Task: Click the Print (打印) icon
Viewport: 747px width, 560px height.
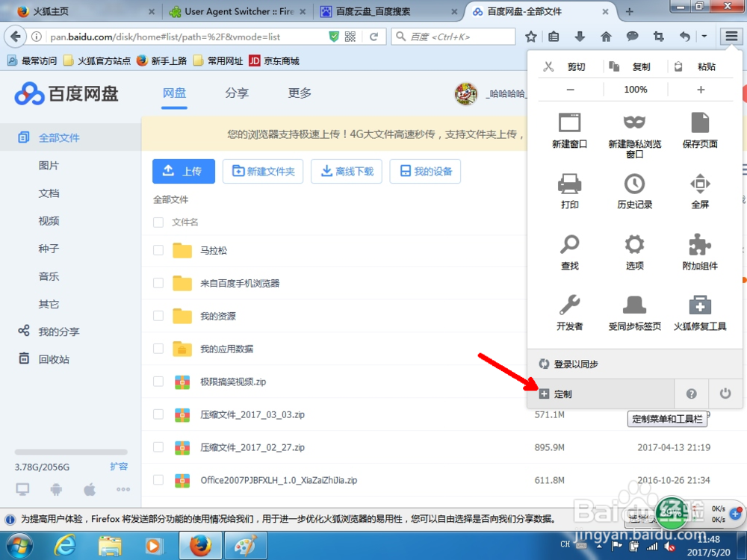Action: (x=570, y=185)
